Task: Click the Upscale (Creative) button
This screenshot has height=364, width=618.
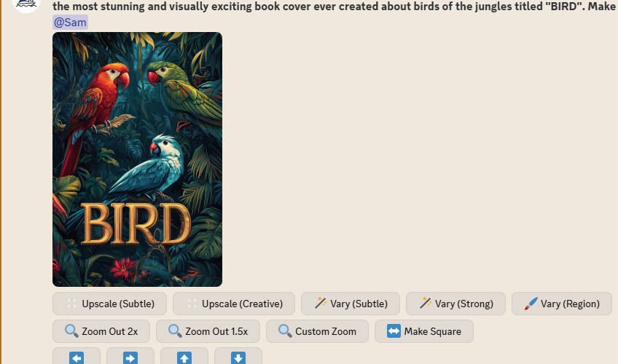Action: (x=234, y=304)
